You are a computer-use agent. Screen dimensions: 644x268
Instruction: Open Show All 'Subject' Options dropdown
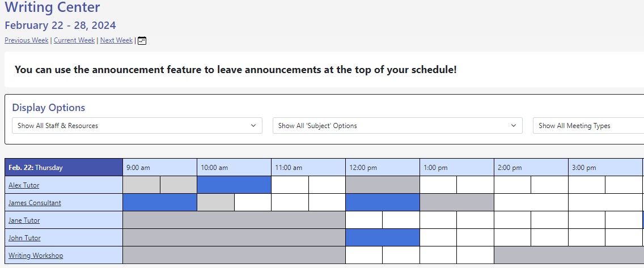coord(397,126)
